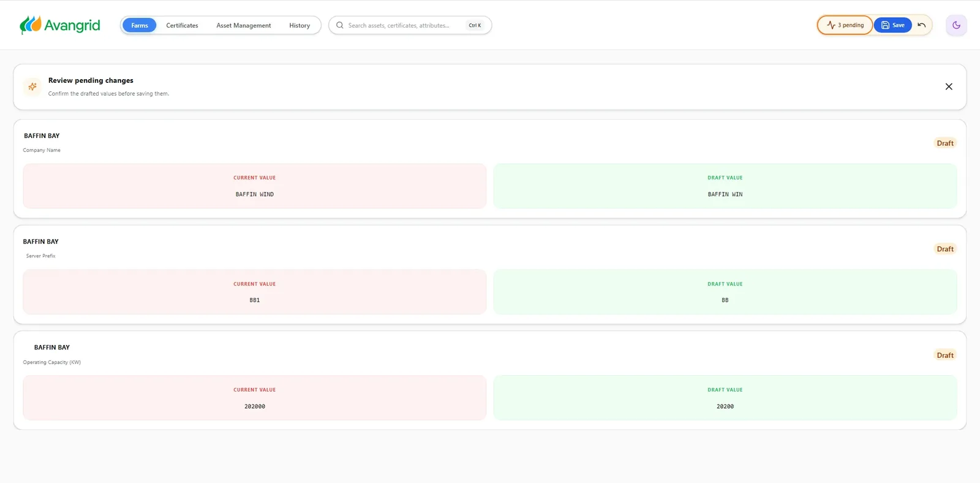Switch to the Certificates tab
This screenshot has width=980, height=483.
tap(182, 25)
